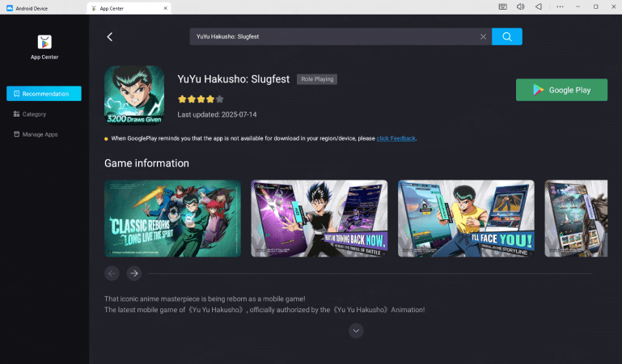622x364 pixels.
Task: Click the screenshot carousel progress bar
Action: point(370,273)
